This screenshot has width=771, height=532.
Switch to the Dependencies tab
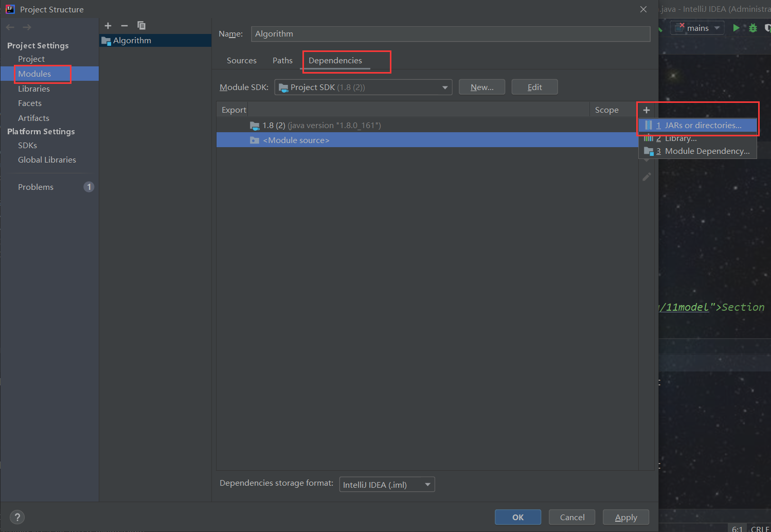click(335, 61)
